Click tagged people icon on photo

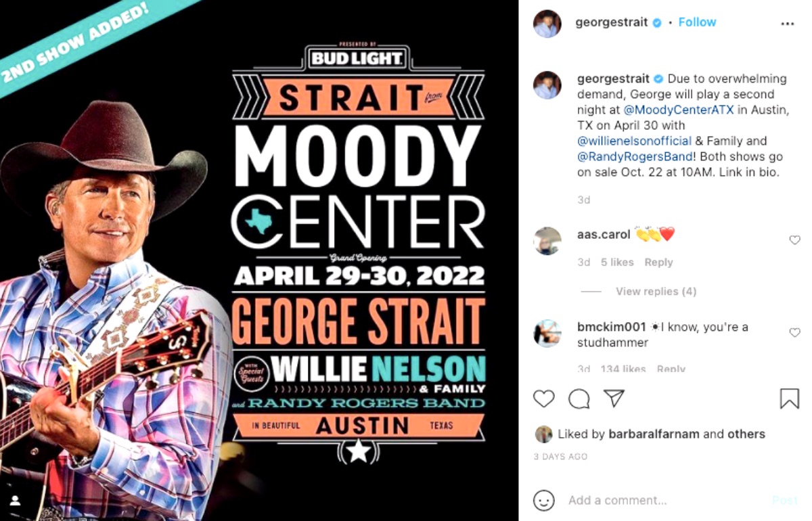tap(15, 501)
